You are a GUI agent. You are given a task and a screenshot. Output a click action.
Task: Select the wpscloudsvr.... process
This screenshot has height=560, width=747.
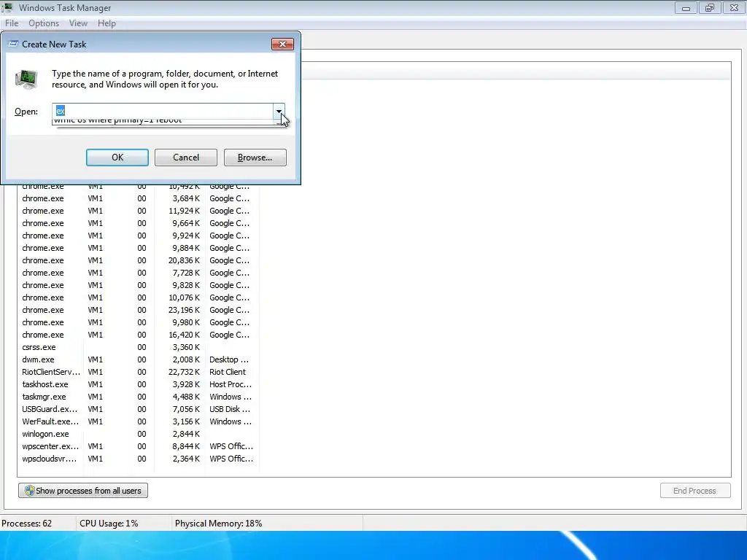(138, 459)
